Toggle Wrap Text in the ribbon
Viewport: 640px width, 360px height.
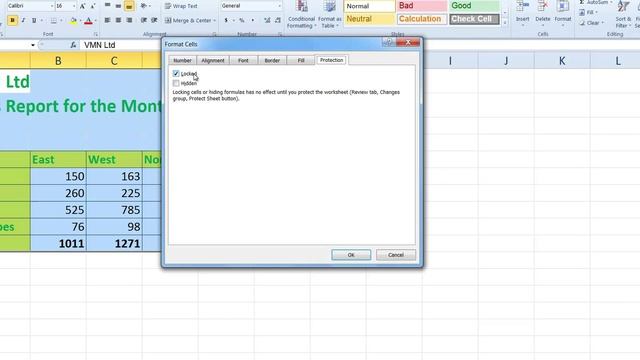tap(181, 6)
